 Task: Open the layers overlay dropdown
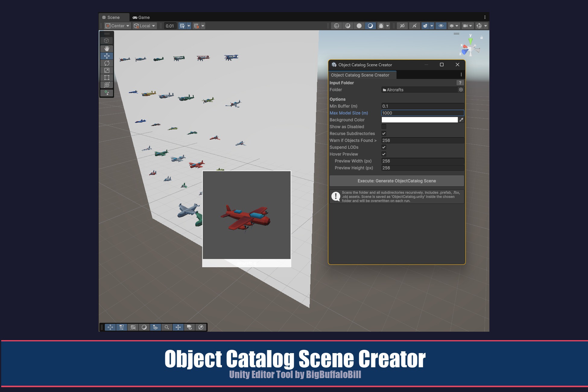pyautogui.click(x=454, y=26)
